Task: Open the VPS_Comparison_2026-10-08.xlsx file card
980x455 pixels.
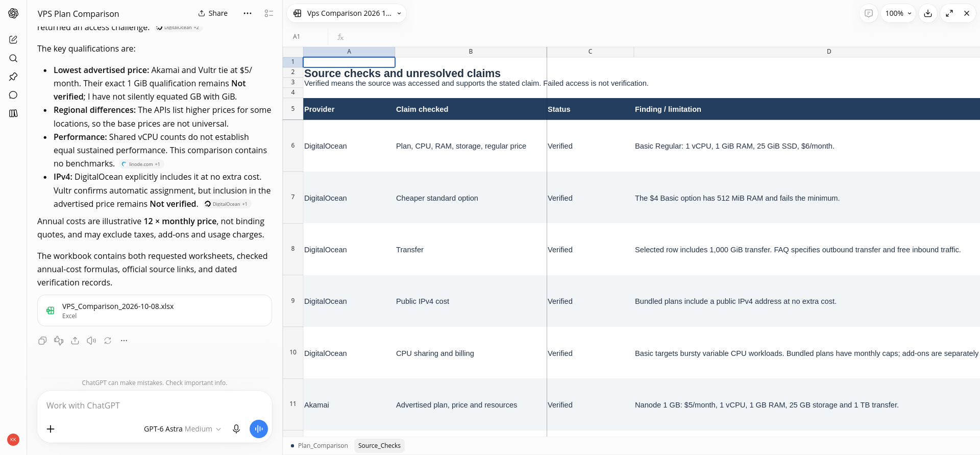Action: click(155, 310)
